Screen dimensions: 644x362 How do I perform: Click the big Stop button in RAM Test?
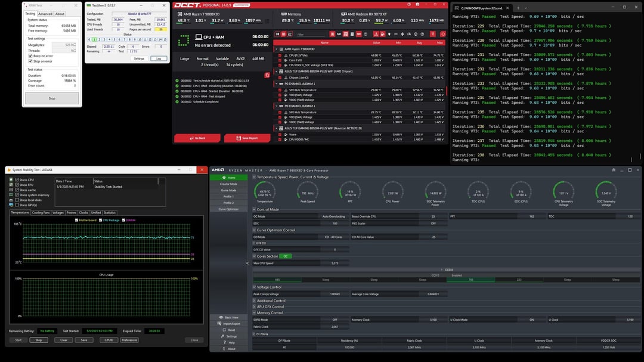pyautogui.click(x=52, y=98)
